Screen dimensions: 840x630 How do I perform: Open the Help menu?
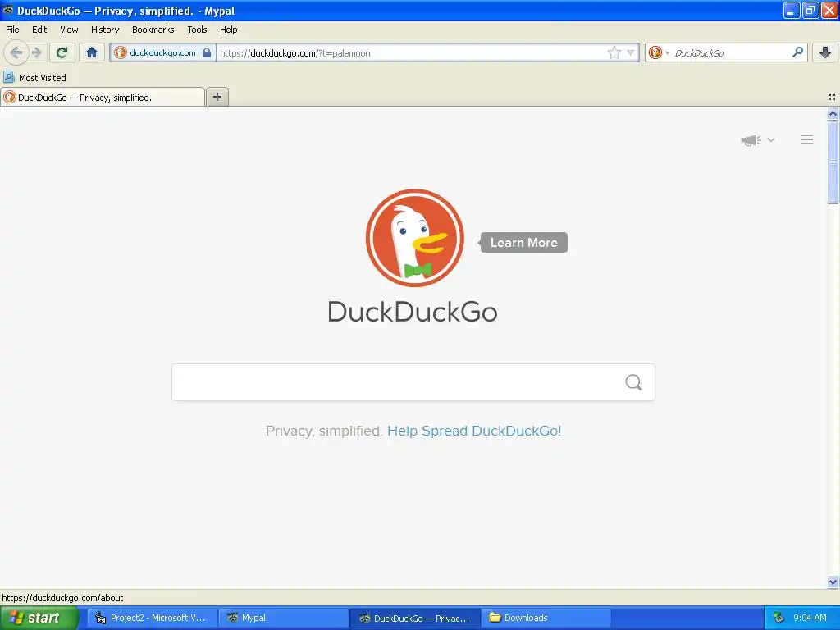click(x=229, y=30)
